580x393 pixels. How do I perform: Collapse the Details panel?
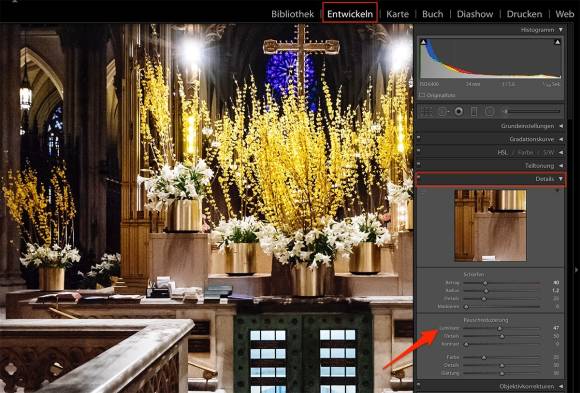561,179
